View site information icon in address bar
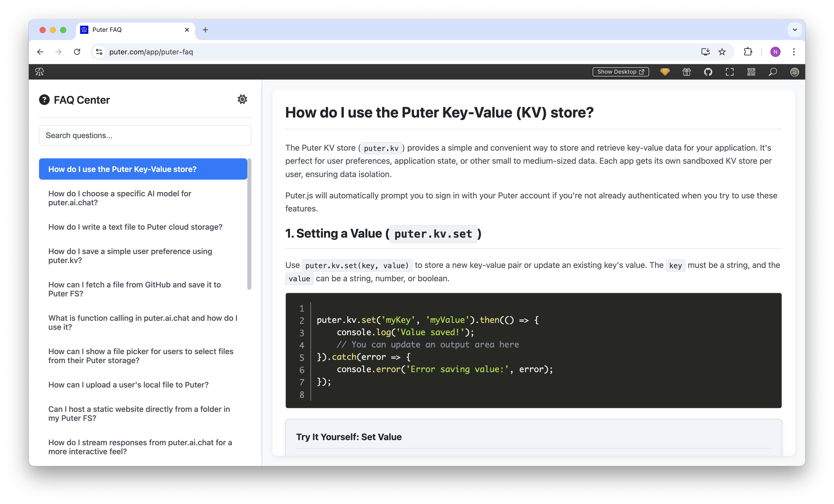The height and width of the screenshot is (504, 834). (x=99, y=52)
